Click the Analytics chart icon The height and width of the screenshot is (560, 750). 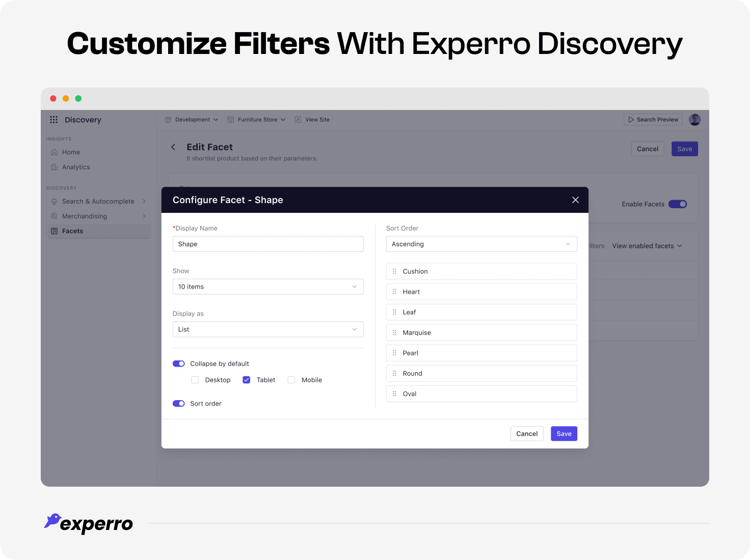tap(54, 167)
